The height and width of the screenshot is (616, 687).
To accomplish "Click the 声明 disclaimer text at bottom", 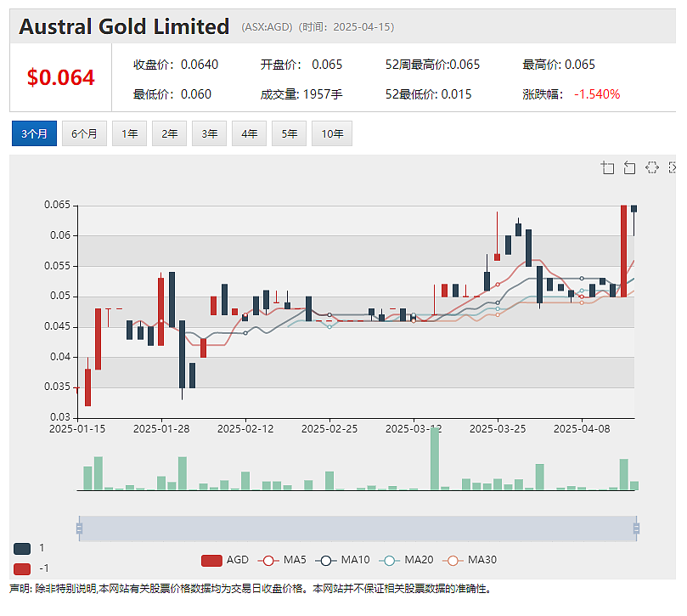I will (251, 589).
